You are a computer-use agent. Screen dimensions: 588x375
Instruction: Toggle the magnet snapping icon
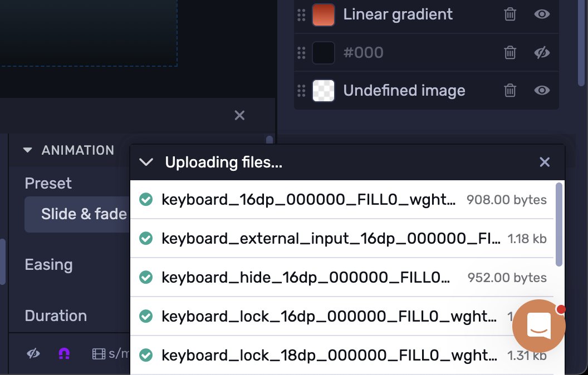(x=64, y=353)
